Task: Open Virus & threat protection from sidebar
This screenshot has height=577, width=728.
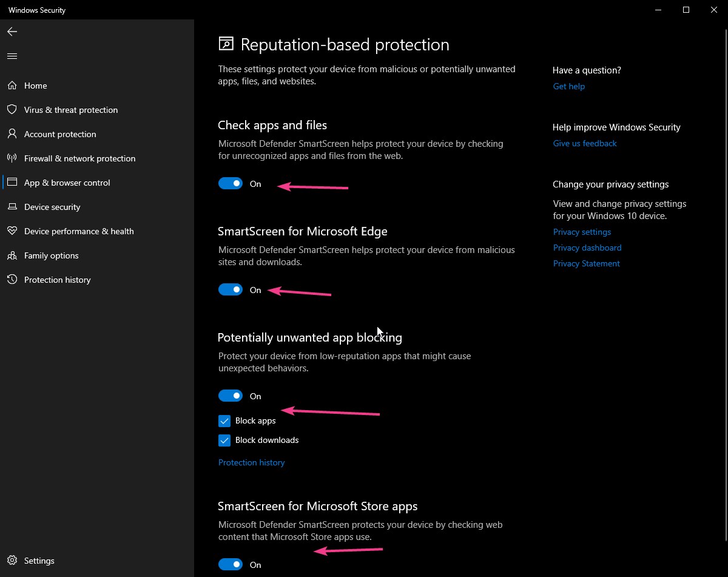Action: pos(71,110)
